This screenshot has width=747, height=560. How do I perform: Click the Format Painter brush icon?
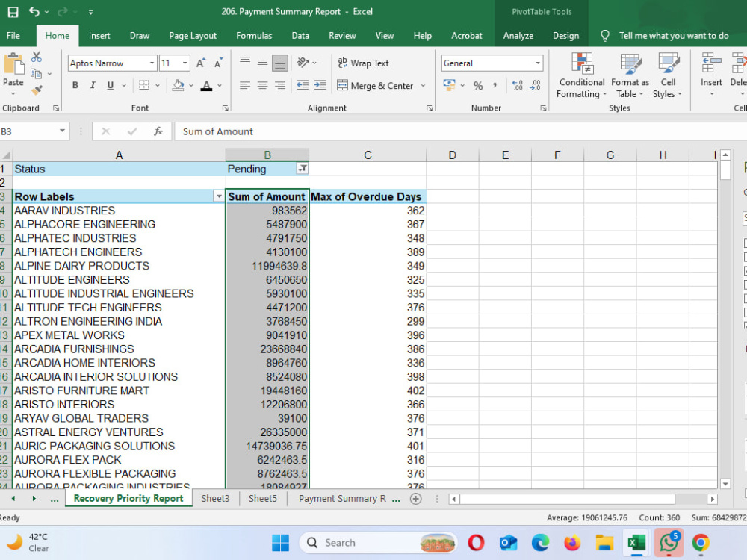[36, 90]
